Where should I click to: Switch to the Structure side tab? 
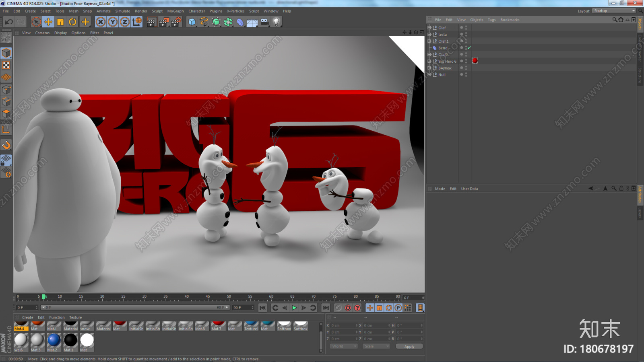click(x=640, y=75)
